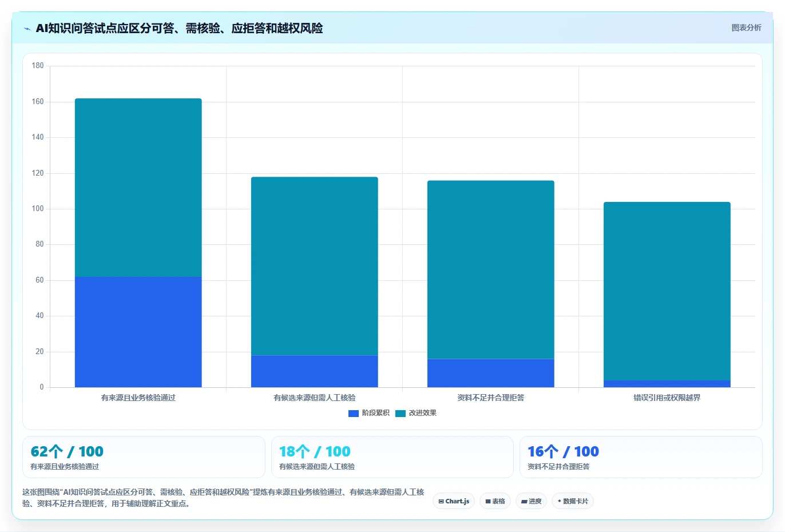Image resolution: width=785 pixels, height=532 pixels.
Task: Click the blue segment of 错误引用或权限越界 bar
Action: pos(667,384)
